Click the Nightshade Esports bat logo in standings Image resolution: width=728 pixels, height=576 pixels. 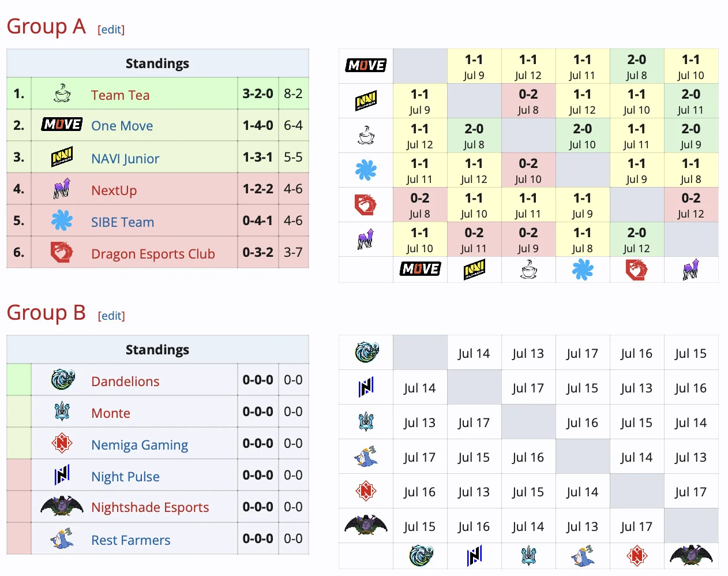coord(62,507)
